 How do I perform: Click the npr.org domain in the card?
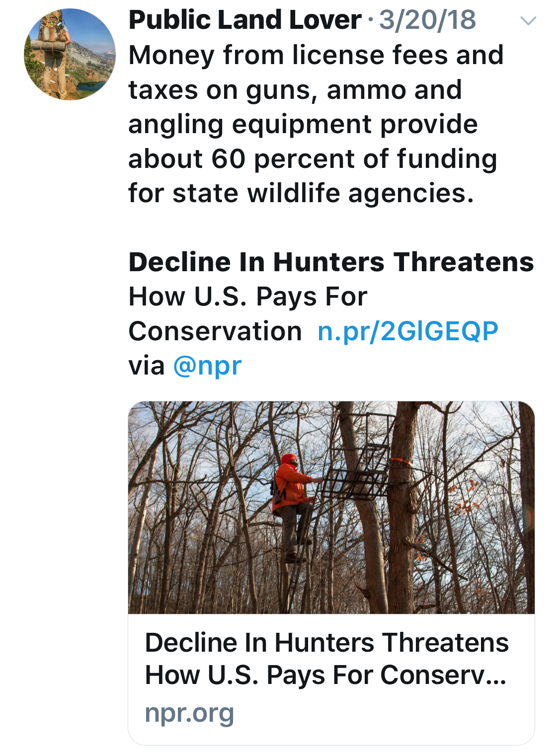189,713
